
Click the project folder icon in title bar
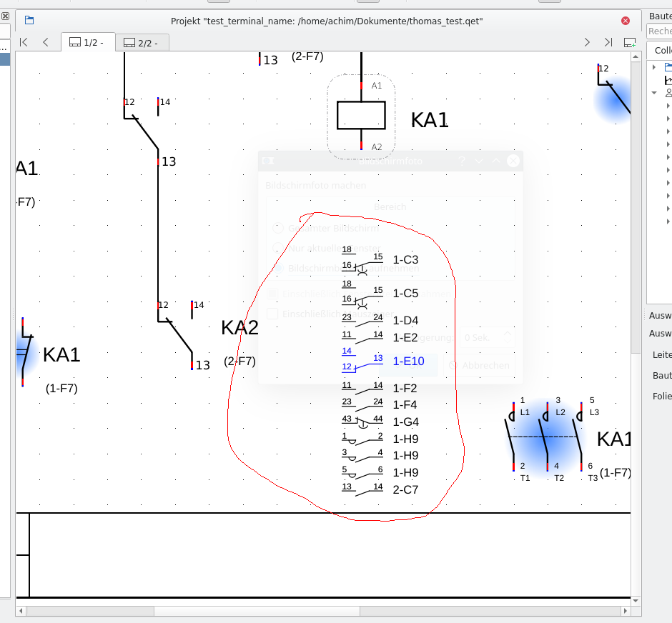29,20
